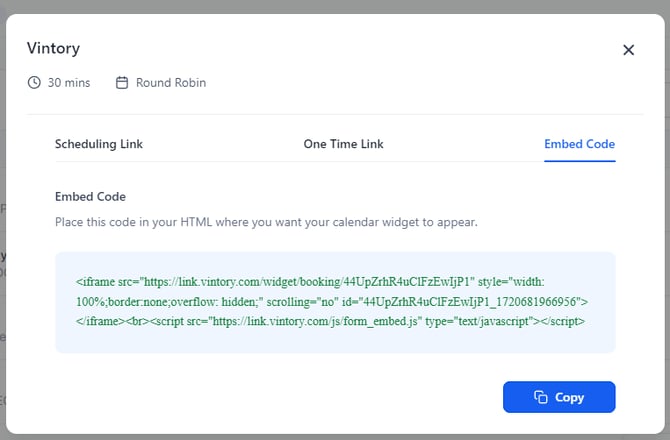Click the 30 mins duration label
Image resolution: width=670 pixels, height=440 pixels.
pos(69,82)
